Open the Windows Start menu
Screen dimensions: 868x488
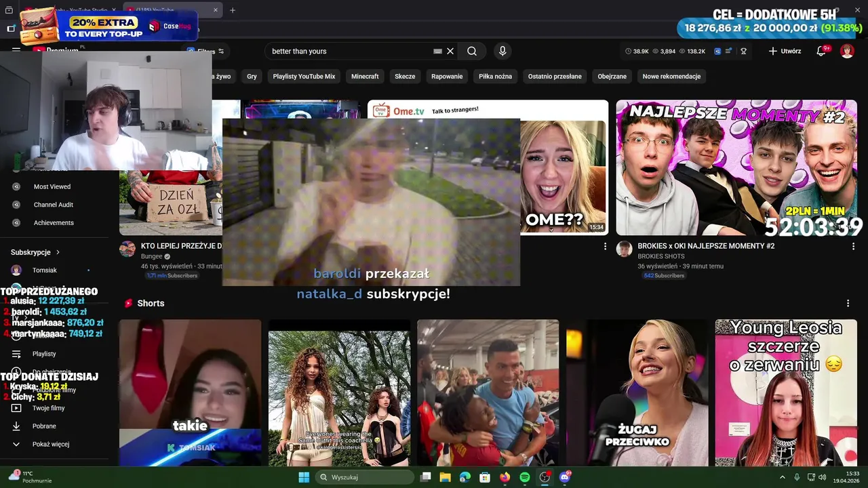click(304, 477)
